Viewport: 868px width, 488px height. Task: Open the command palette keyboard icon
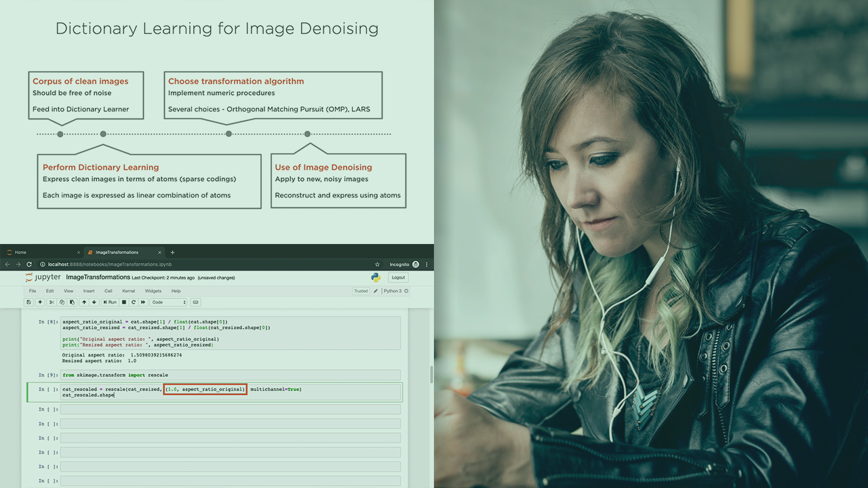tap(196, 302)
